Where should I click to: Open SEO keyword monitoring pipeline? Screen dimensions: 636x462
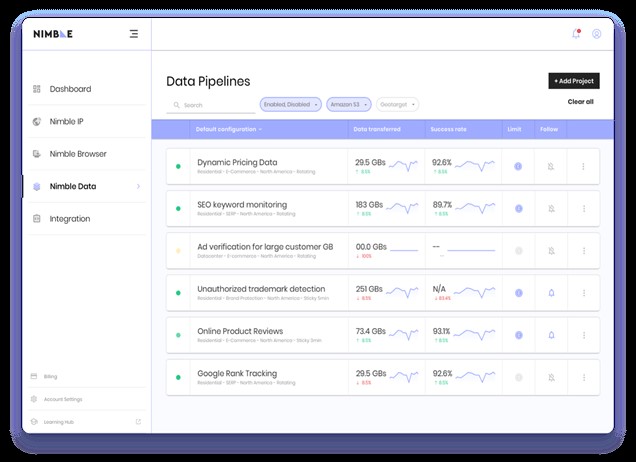pos(242,204)
